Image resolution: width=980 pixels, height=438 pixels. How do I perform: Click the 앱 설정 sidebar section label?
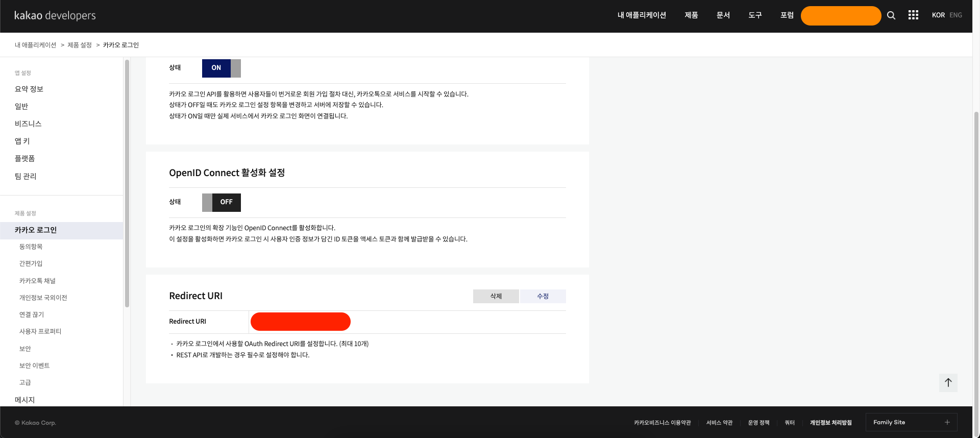(x=22, y=73)
